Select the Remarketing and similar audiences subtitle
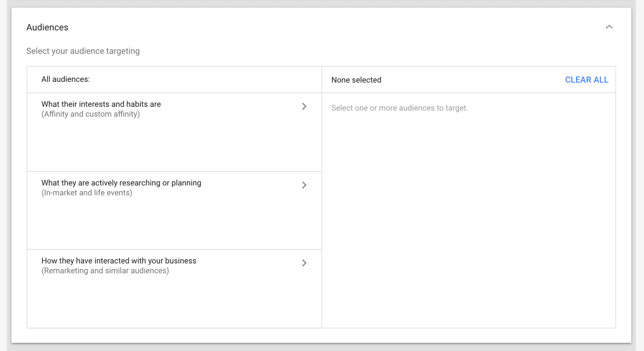 [x=105, y=271]
